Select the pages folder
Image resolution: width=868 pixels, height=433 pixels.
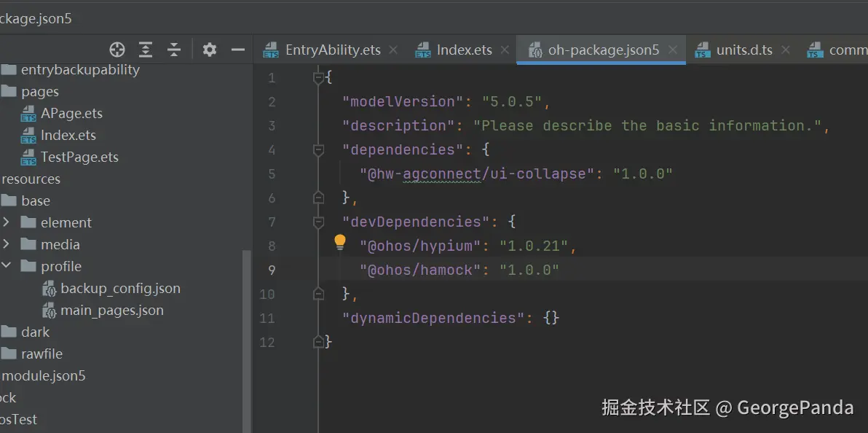coord(40,91)
